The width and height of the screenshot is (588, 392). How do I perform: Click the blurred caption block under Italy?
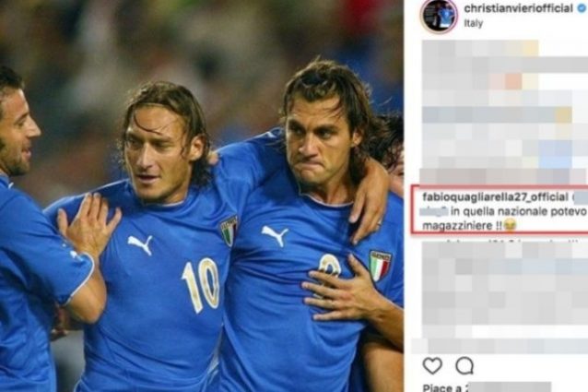tap(504, 111)
